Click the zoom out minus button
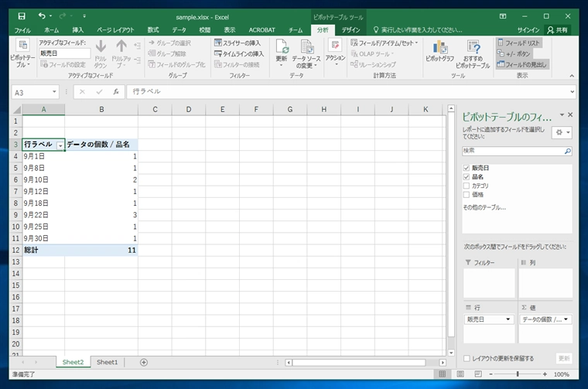The width and height of the screenshot is (588, 389). (x=491, y=374)
